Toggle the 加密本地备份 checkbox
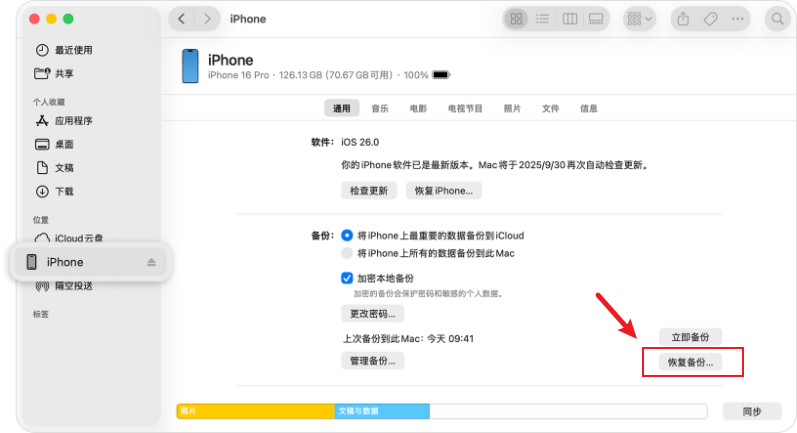 click(x=347, y=278)
